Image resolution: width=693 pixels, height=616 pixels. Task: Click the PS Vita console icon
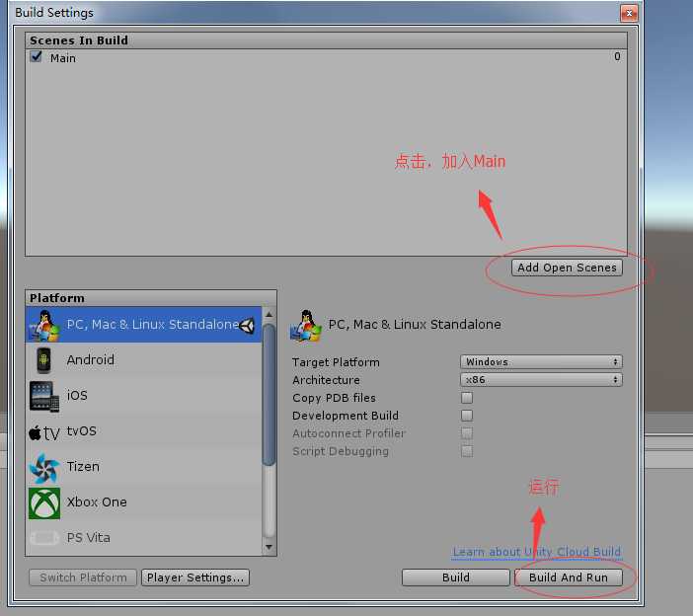[44, 538]
